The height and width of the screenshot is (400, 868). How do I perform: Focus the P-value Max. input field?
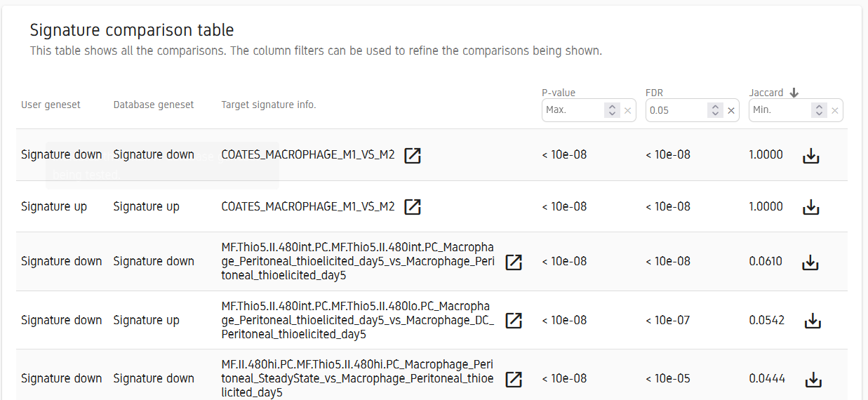(x=573, y=110)
